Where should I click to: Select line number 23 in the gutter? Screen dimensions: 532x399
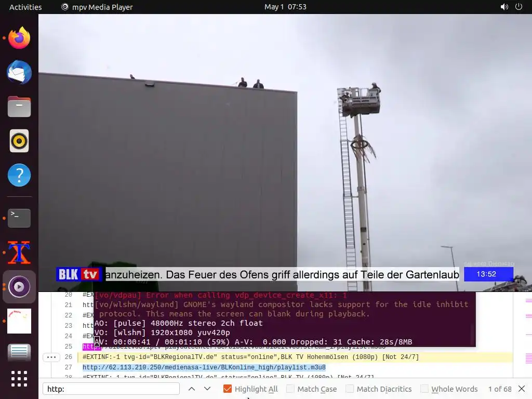[69, 325]
